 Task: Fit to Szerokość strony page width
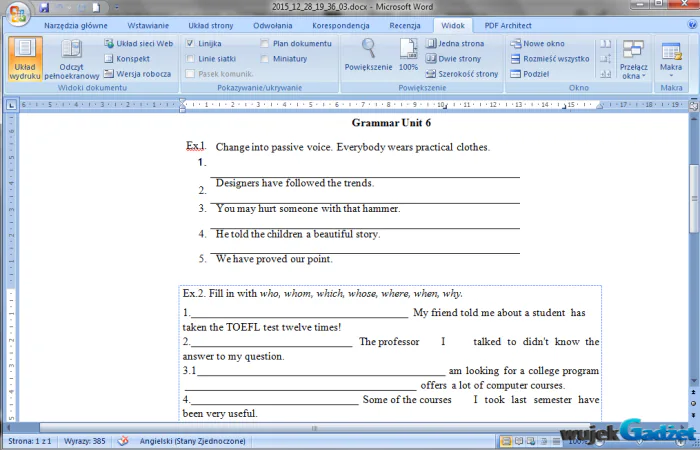462,74
